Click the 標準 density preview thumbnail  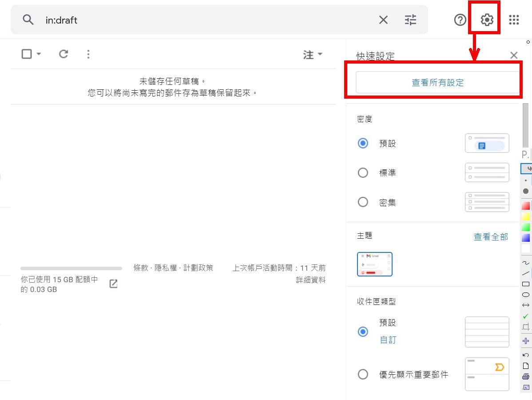(x=487, y=172)
